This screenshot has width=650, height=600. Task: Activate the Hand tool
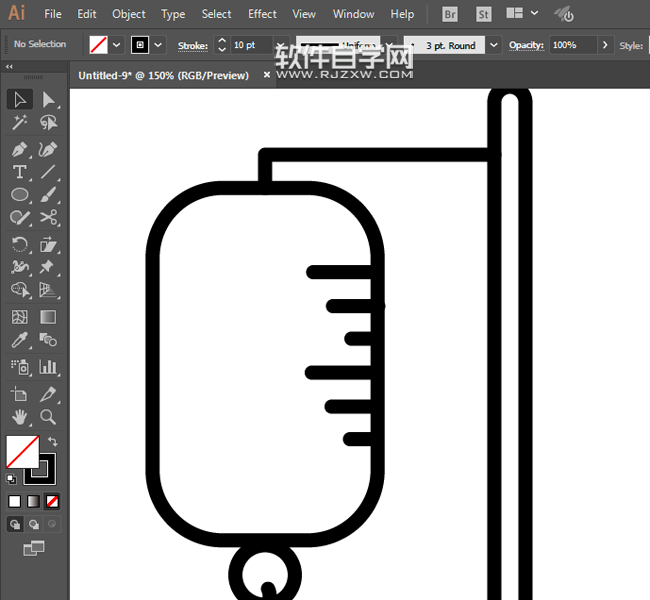(19, 417)
